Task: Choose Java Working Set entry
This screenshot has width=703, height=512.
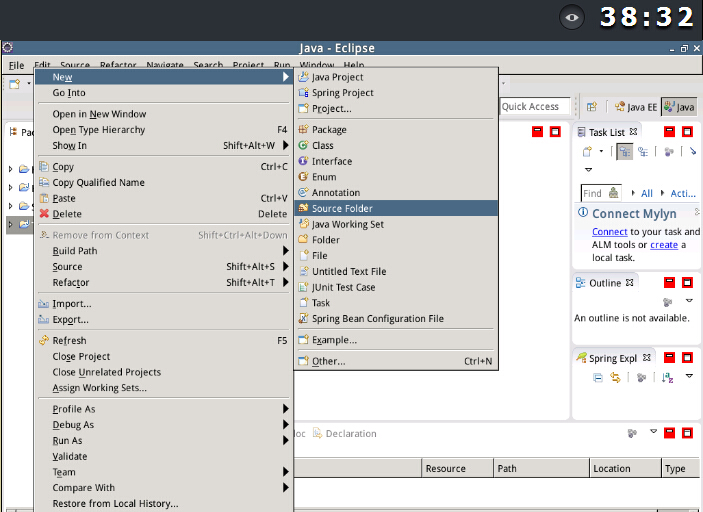Action: pos(396,224)
